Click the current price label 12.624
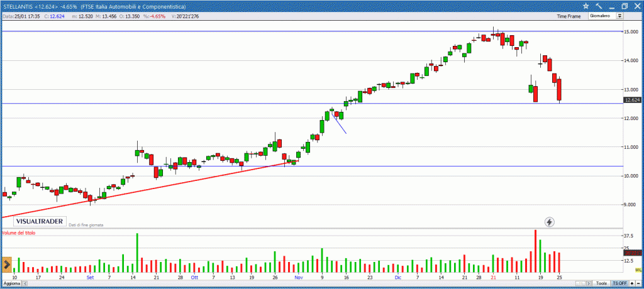Screen dimensions: 644x289 632,100
